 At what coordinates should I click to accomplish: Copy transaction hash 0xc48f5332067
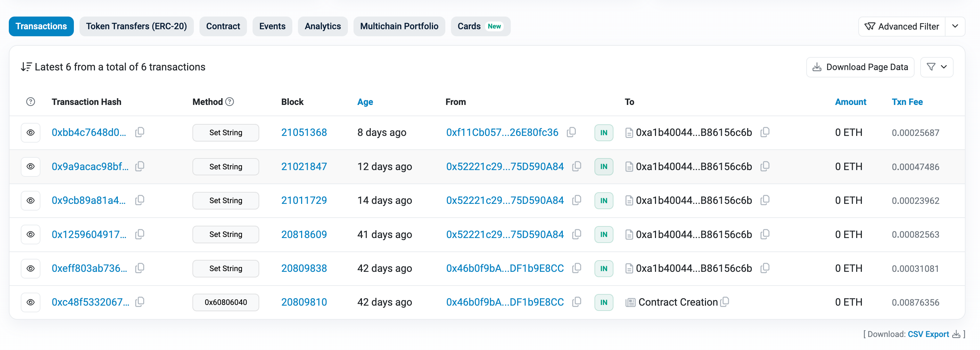point(140,302)
